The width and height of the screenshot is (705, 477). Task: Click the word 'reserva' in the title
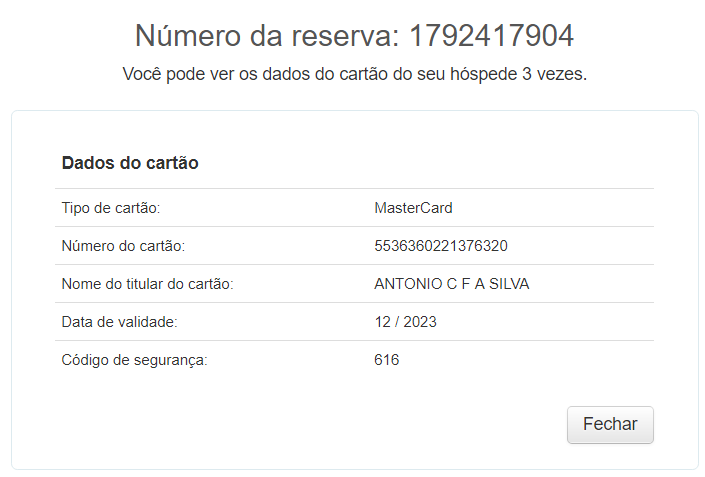(340, 36)
